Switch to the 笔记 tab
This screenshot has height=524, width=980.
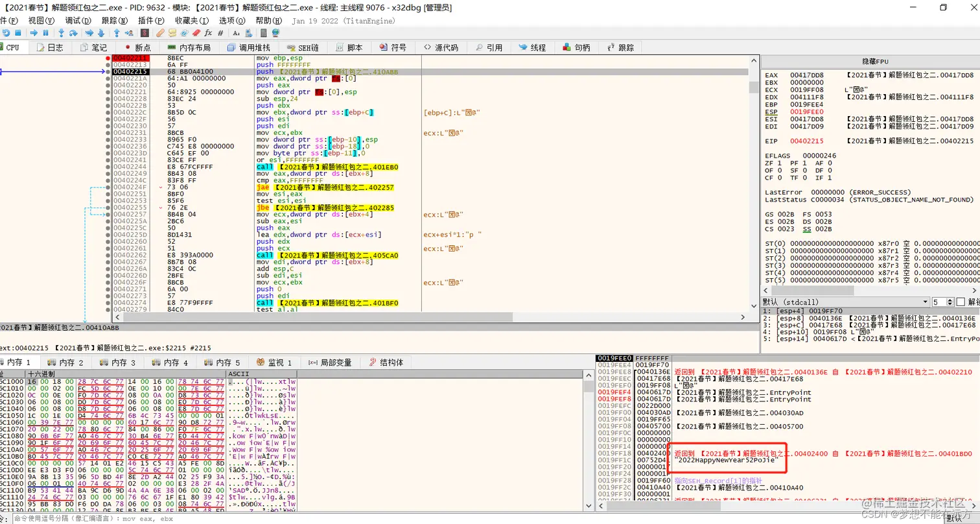tap(93, 47)
